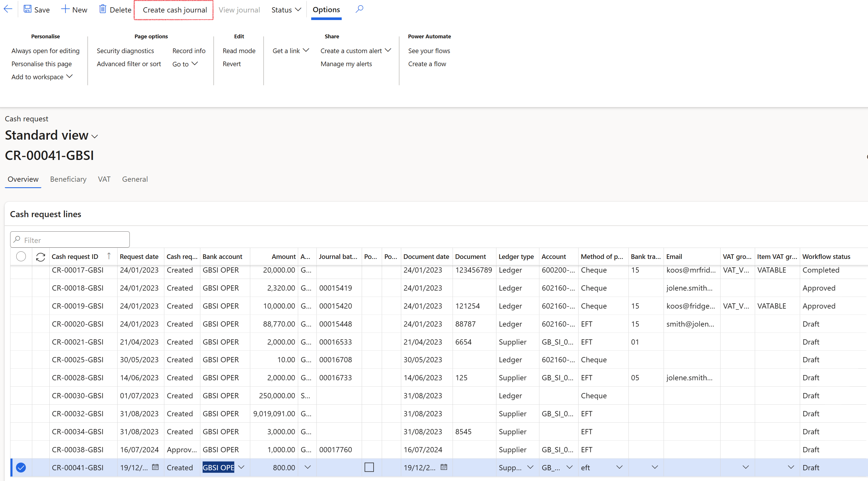Open Bank account dropdown in selected row

tap(241, 467)
